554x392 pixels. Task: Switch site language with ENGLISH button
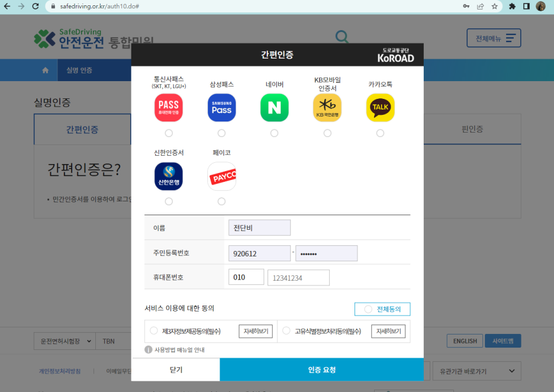point(465,341)
